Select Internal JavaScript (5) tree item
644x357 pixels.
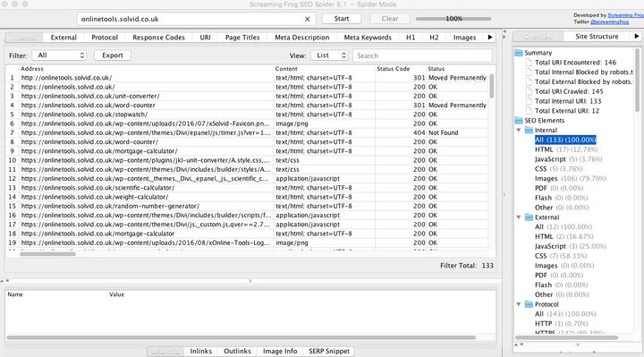click(569, 159)
